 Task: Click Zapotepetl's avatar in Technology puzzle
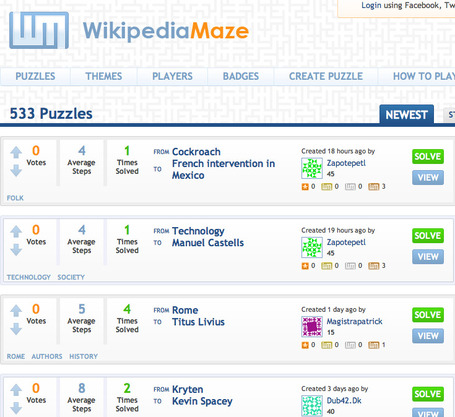click(312, 247)
